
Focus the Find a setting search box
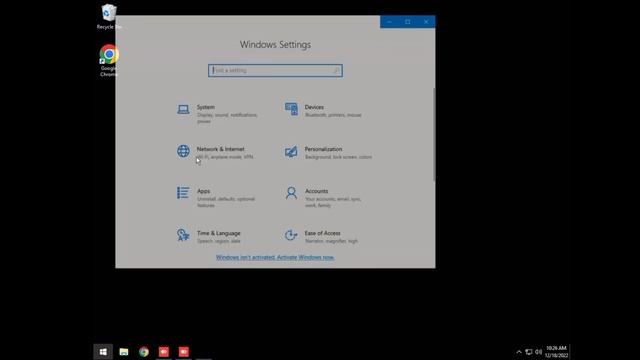point(275,71)
